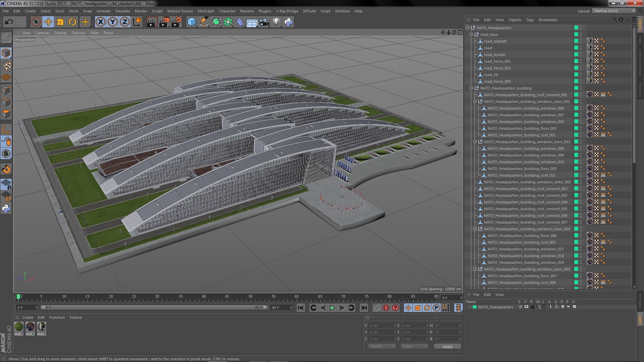Open the Simulate menu

pos(122,11)
